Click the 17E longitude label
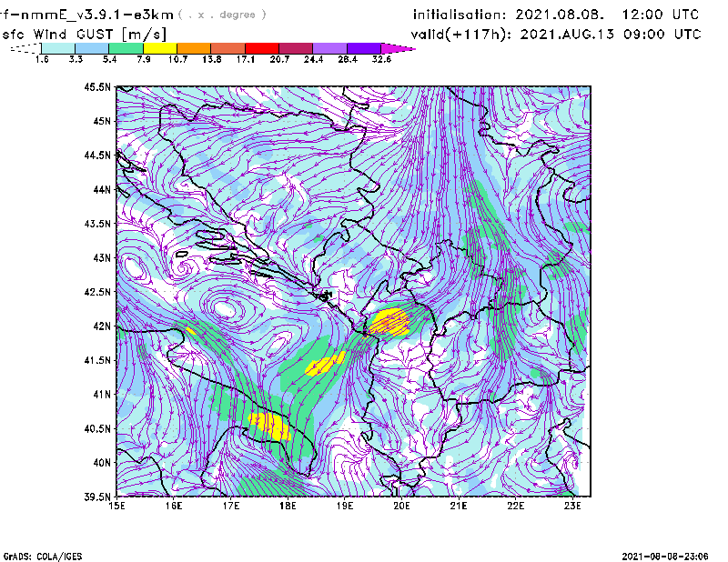728x562 pixels. coord(231,506)
